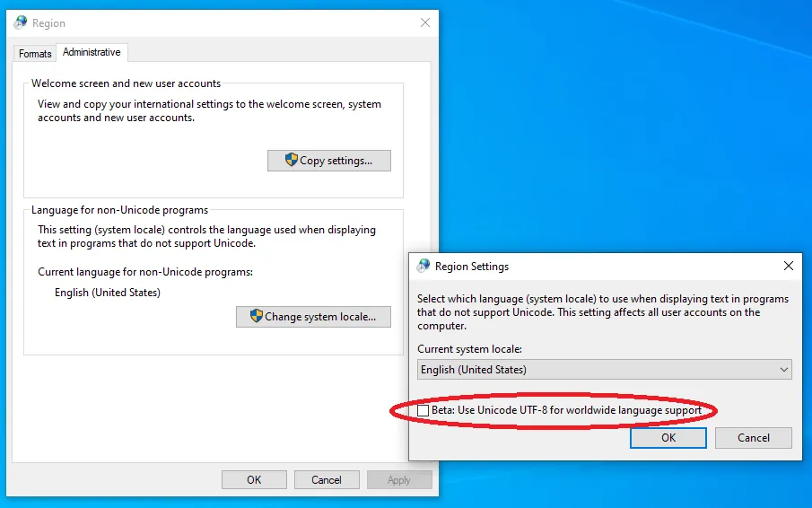The width and height of the screenshot is (812, 508).
Task: Click Change system locale button
Action: [x=313, y=317]
